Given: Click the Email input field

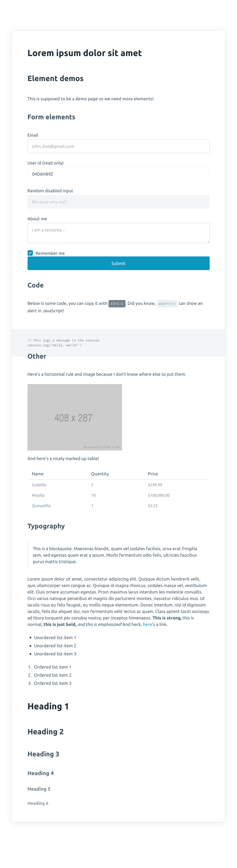Looking at the screenshot, I should tap(118, 146).
